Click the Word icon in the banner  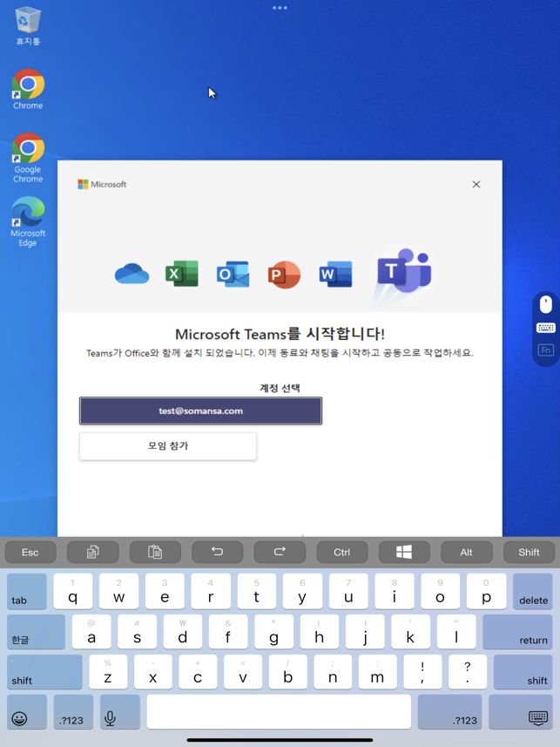335,274
